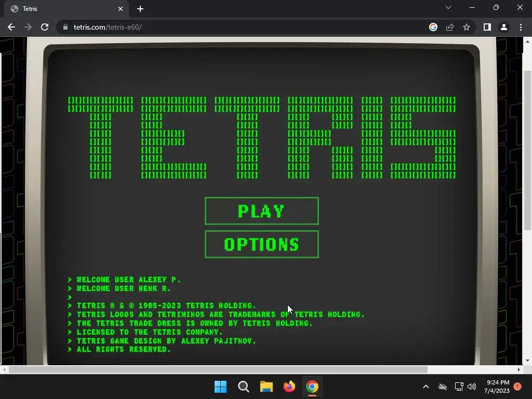Click the 'ALL RIGHTS RESERVED.' line
The image size is (532, 399).
[x=119, y=350]
